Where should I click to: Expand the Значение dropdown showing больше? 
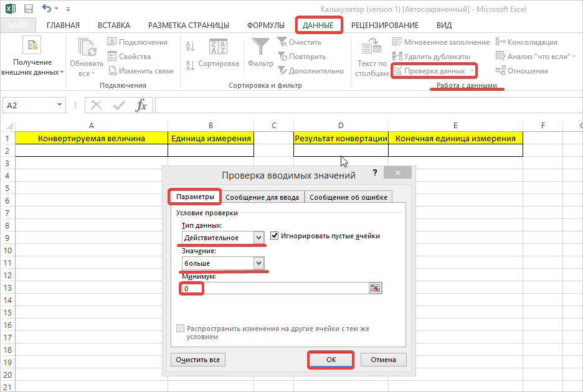(258, 264)
